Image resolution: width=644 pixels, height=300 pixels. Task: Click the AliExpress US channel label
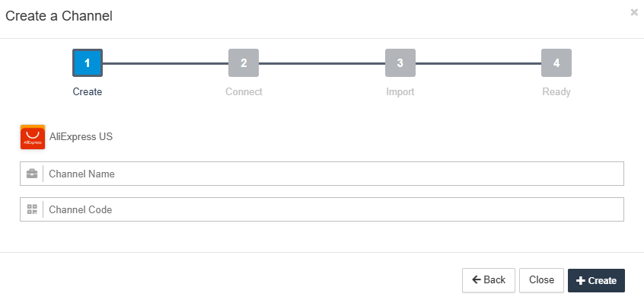coord(81,137)
